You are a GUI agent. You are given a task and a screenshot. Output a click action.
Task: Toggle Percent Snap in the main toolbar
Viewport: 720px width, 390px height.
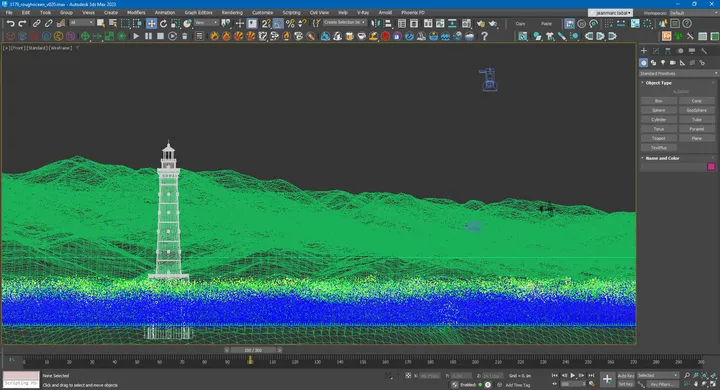tap(290, 23)
